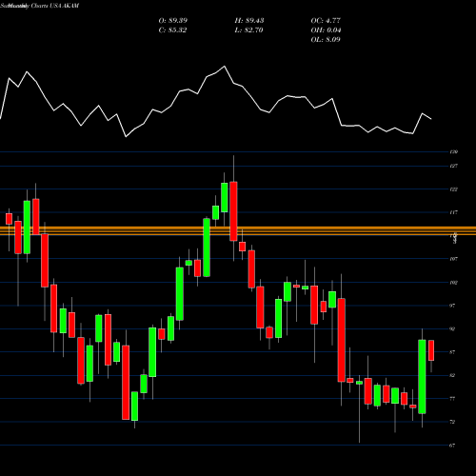Click the 'OL: 8.09' value
Screen dimensions: 476x476
click(326, 40)
